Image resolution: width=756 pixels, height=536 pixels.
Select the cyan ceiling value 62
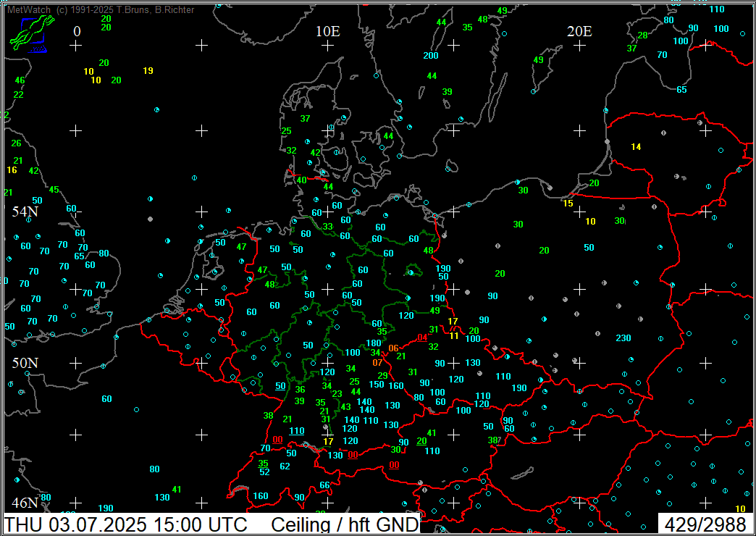click(285, 466)
